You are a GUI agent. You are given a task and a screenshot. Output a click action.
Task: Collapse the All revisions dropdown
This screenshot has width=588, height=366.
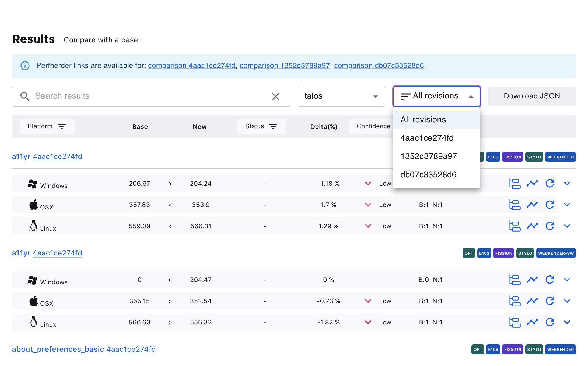click(436, 96)
